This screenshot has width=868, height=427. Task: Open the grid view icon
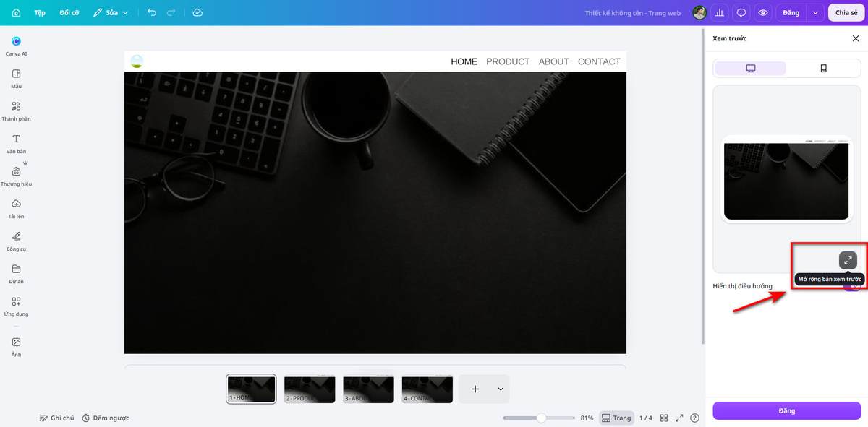click(664, 418)
